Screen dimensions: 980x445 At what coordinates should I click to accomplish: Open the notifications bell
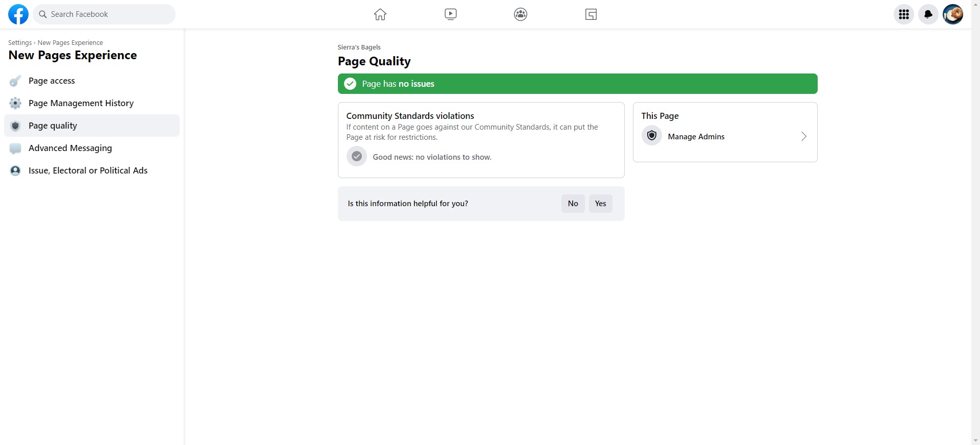928,14
